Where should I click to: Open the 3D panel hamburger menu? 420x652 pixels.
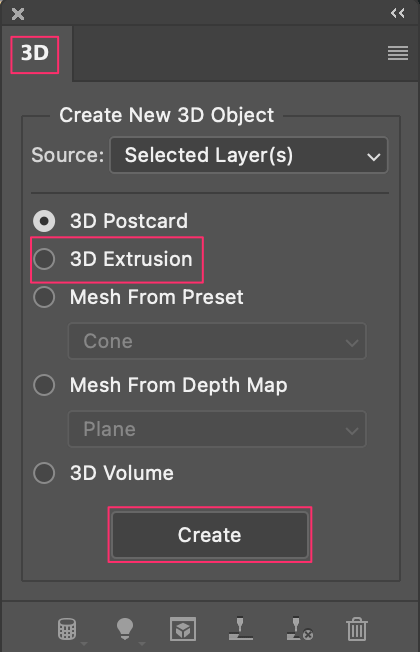[398, 53]
